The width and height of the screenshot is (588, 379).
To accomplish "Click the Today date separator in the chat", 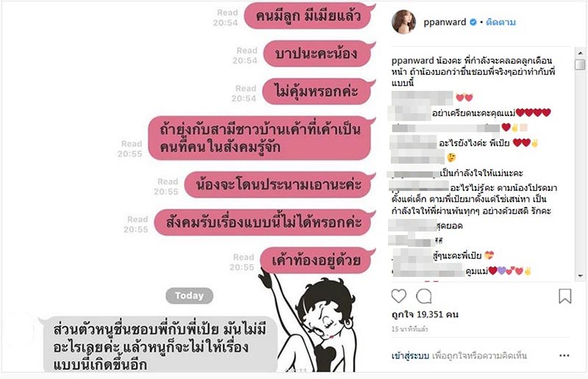I will (x=190, y=295).
